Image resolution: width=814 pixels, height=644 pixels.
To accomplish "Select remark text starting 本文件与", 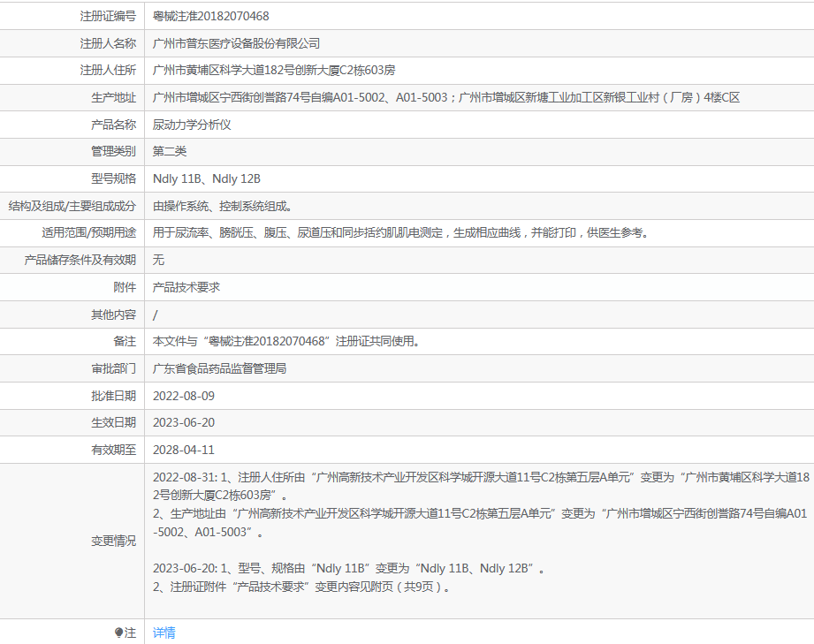I will coord(287,341).
